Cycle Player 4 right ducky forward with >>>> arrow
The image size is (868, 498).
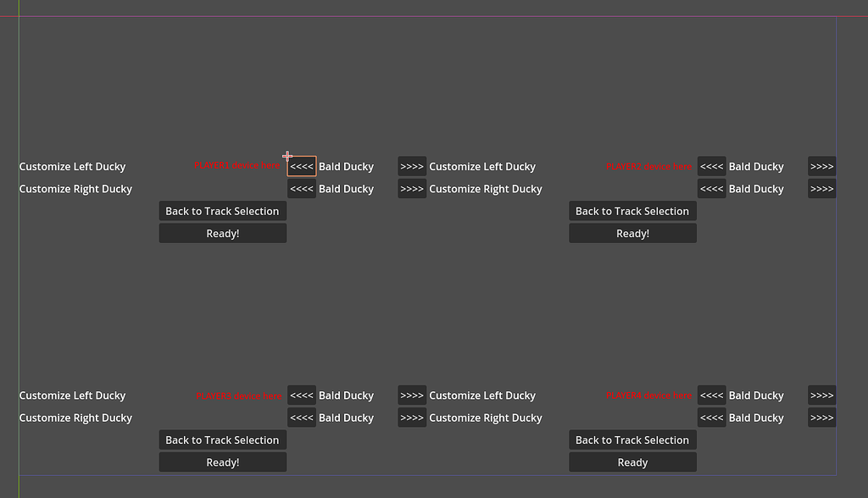(x=821, y=417)
